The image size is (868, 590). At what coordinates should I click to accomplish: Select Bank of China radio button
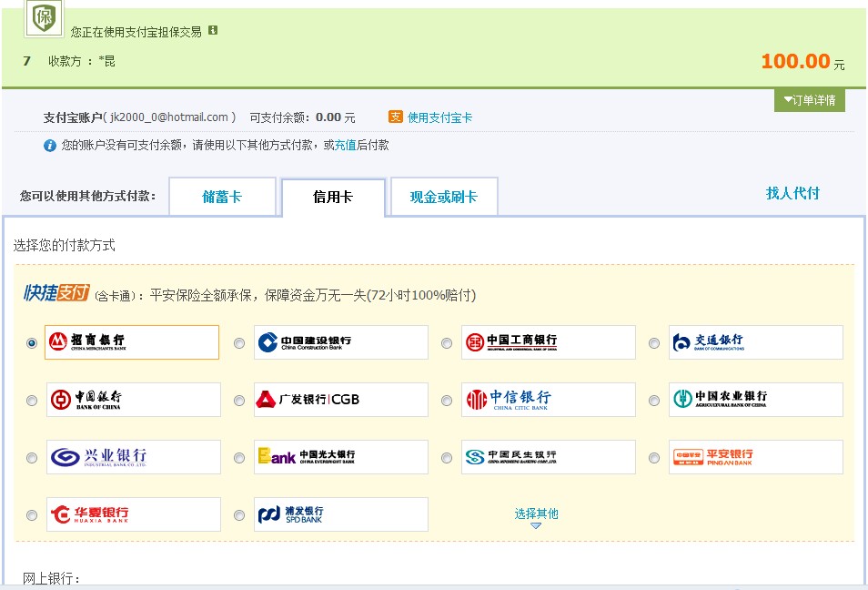[x=32, y=400]
